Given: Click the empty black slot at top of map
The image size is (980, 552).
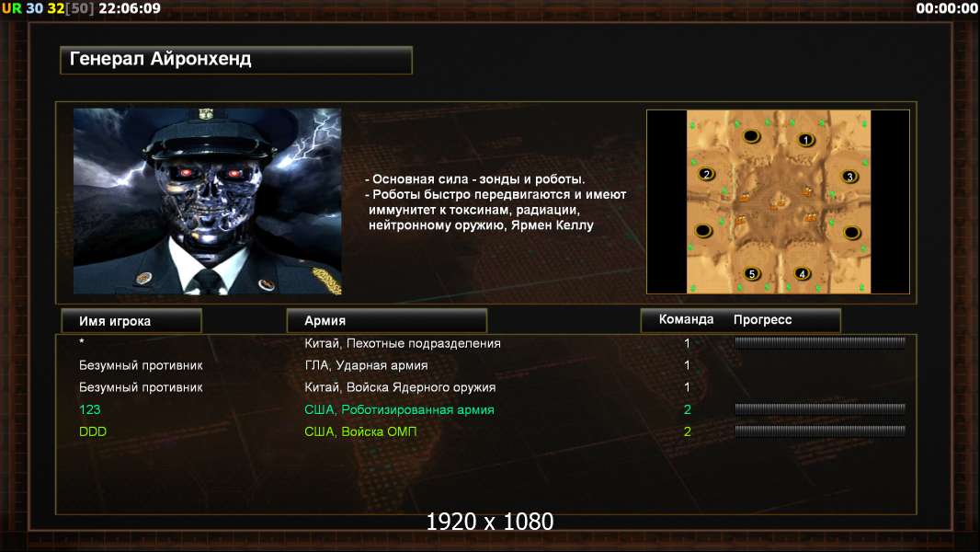Looking at the screenshot, I should 751,136.
